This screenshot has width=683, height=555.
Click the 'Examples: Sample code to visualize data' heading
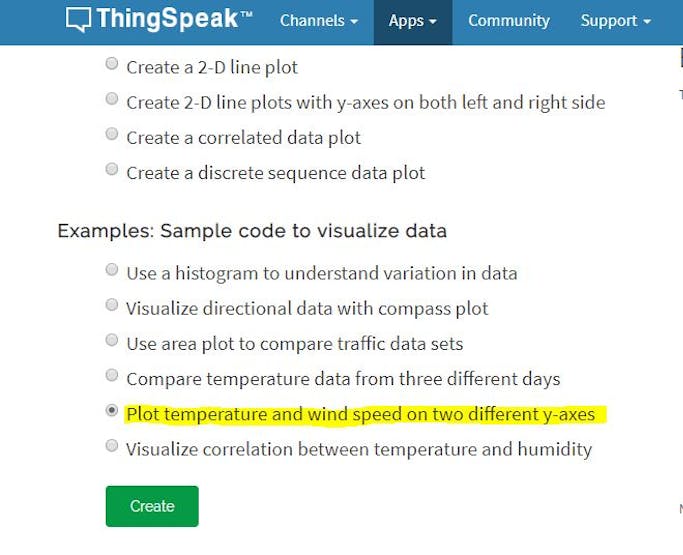click(x=251, y=231)
